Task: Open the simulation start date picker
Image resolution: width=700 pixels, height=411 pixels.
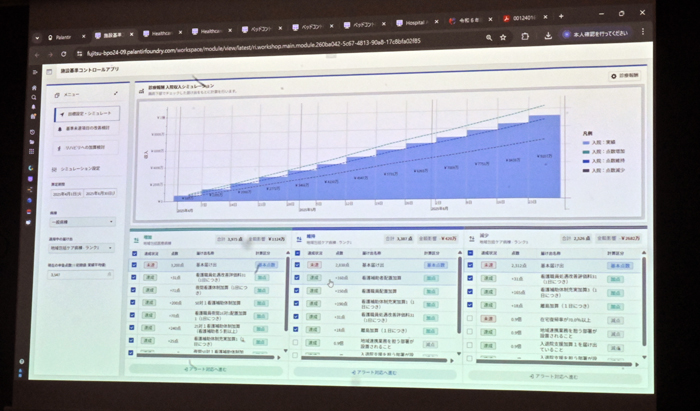Action: (66, 192)
